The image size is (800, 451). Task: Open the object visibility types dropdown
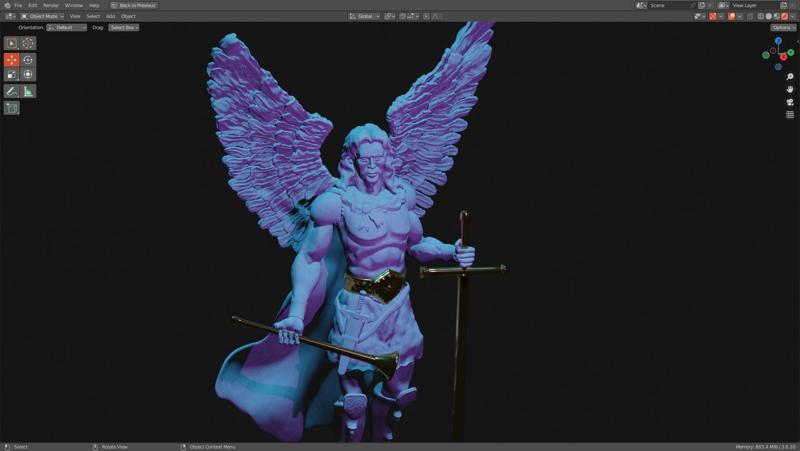click(x=700, y=16)
